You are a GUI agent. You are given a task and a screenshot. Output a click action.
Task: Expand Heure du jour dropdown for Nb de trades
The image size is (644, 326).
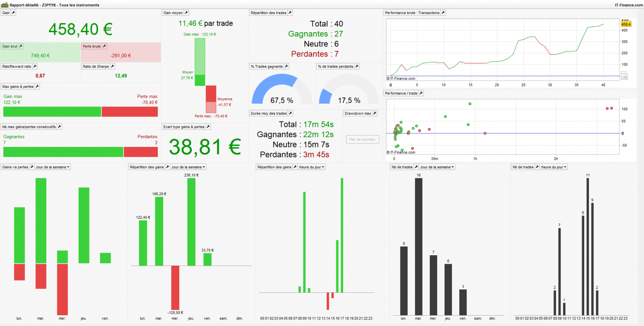[x=554, y=167]
